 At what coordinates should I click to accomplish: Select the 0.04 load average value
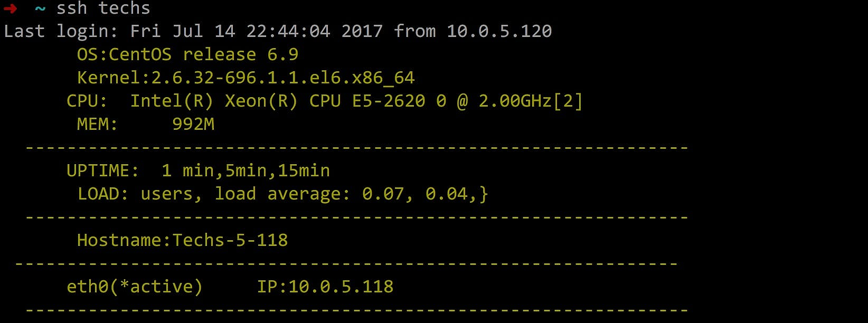[x=446, y=194]
